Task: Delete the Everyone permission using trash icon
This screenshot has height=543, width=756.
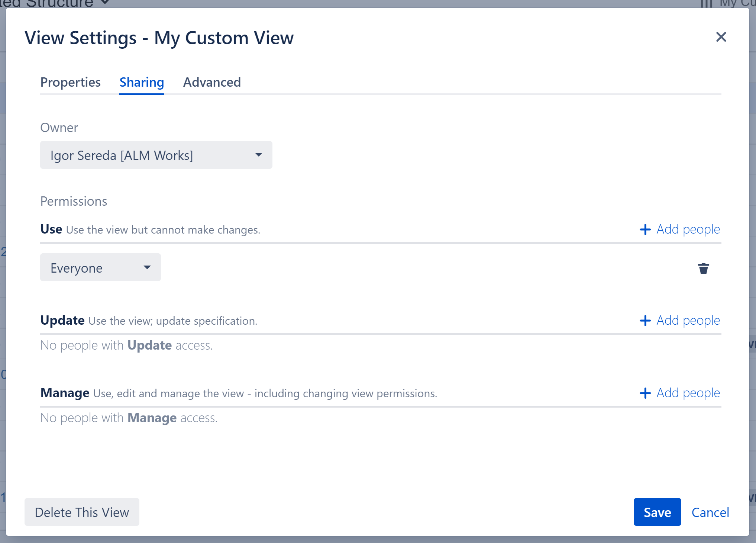Action: click(x=703, y=268)
